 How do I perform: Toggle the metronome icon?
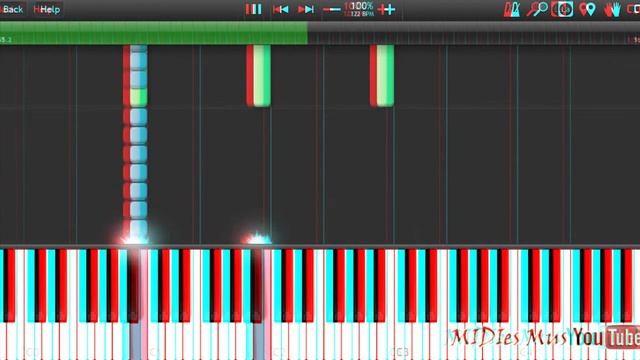tap(512, 9)
